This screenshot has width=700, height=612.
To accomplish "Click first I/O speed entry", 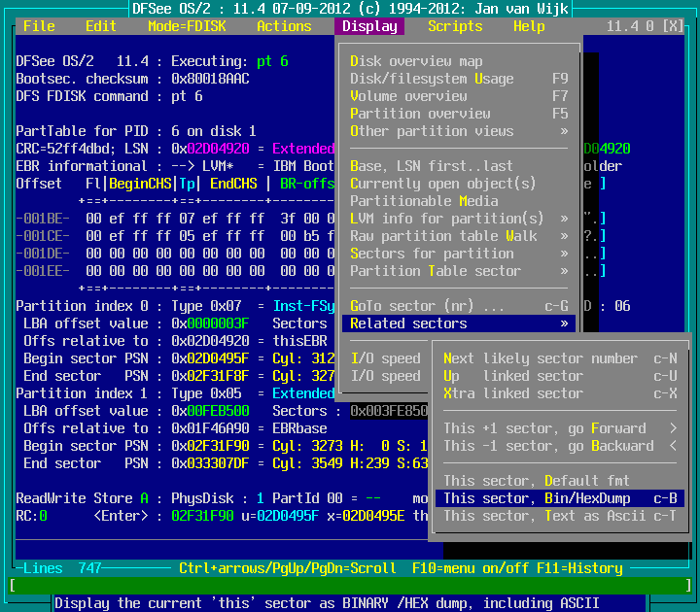I will click(386, 358).
